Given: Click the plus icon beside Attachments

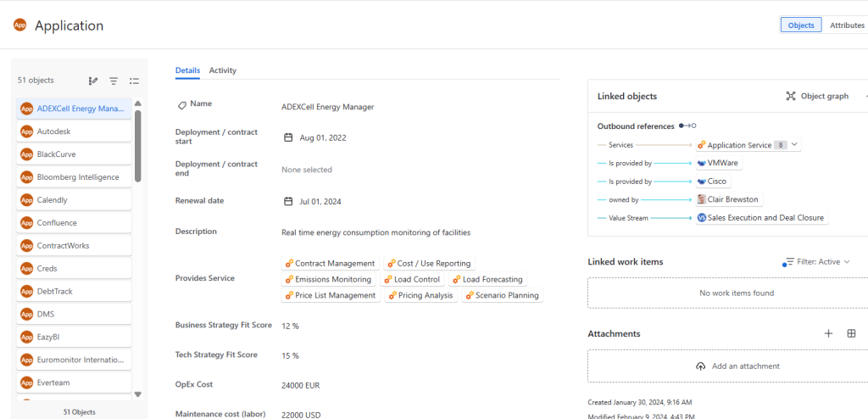Looking at the screenshot, I should click(x=828, y=333).
